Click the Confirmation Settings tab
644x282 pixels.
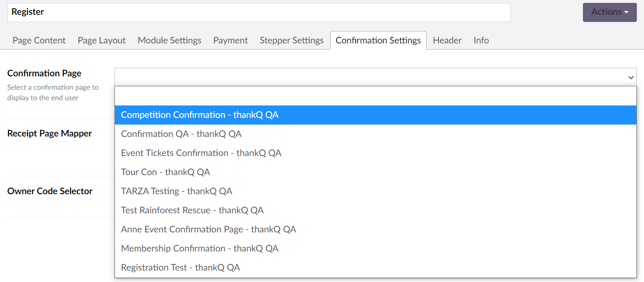(x=378, y=41)
